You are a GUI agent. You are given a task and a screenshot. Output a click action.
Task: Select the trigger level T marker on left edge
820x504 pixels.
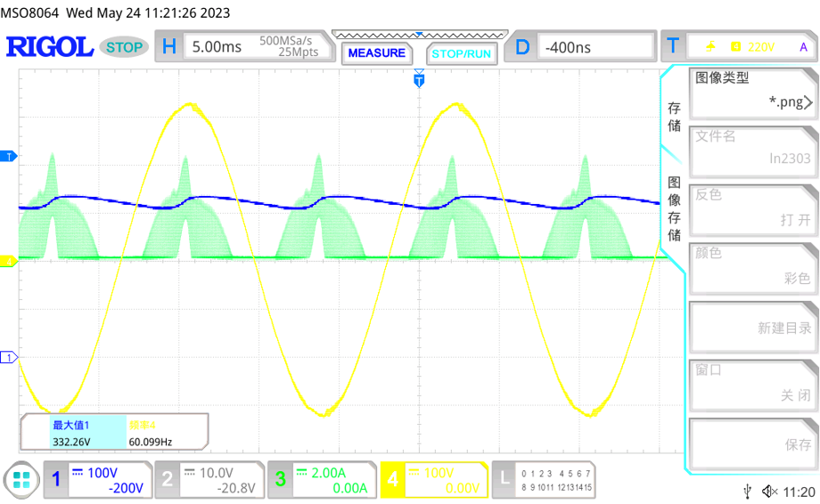10,157
